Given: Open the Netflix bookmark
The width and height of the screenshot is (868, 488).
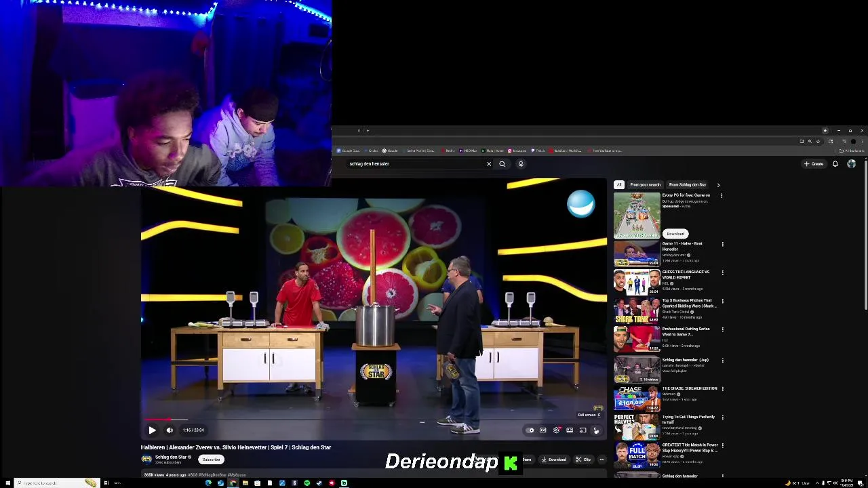Looking at the screenshot, I should 448,150.
